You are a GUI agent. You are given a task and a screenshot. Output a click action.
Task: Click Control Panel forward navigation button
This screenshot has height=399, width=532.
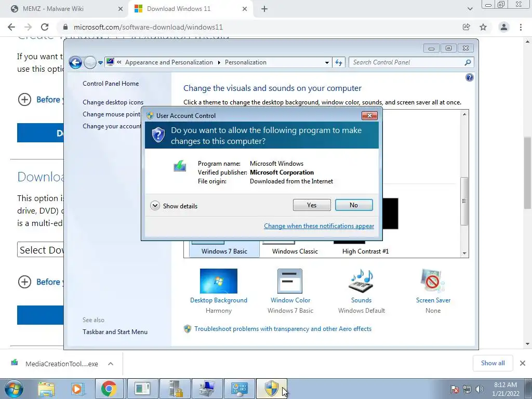[90, 62]
